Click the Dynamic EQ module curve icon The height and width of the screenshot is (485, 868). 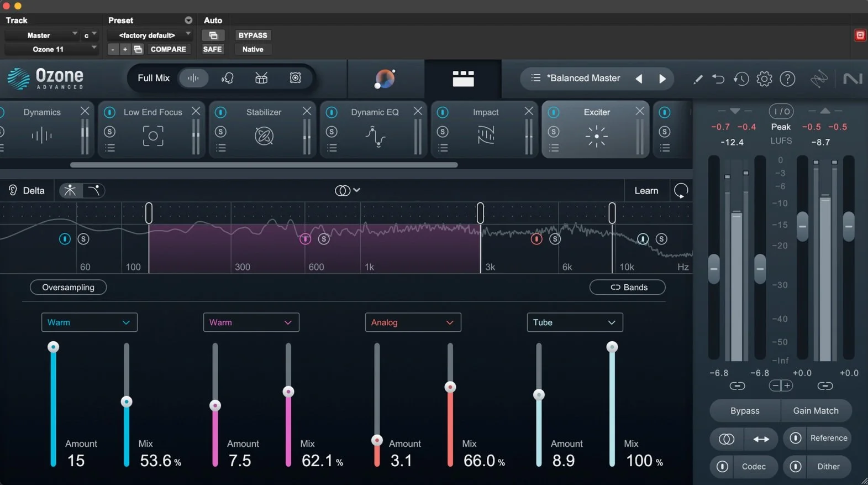pyautogui.click(x=375, y=136)
